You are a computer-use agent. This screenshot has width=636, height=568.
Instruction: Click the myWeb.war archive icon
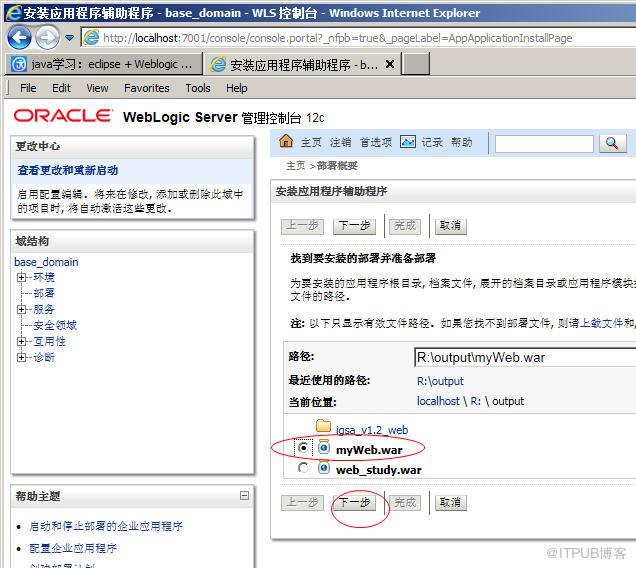pyautogui.click(x=323, y=447)
